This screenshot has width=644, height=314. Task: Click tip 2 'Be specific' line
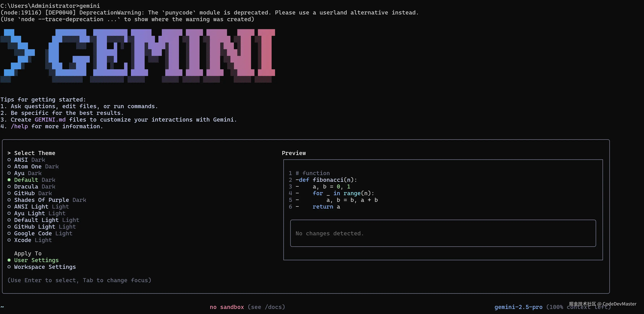coord(62,113)
